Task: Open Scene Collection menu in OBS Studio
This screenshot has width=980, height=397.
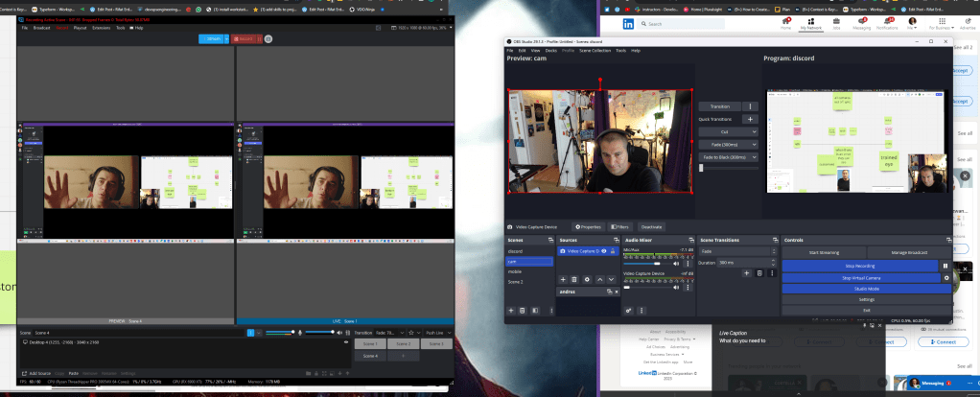Action: (x=595, y=50)
